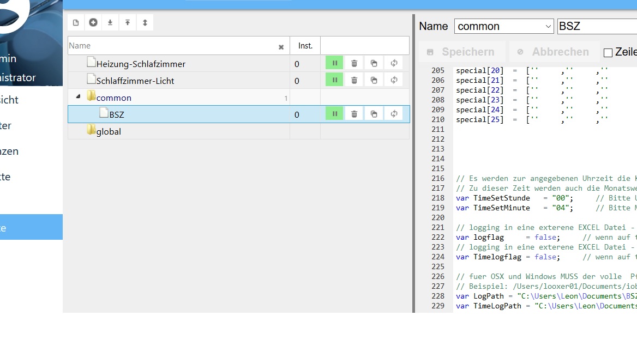Click the Speichern button
Screen dimensions: 637x364
tap(462, 52)
